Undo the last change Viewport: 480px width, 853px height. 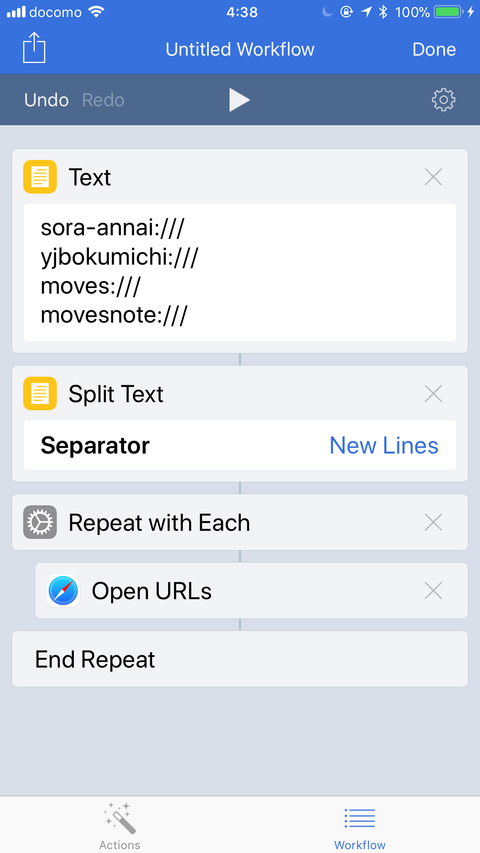[46, 100]
